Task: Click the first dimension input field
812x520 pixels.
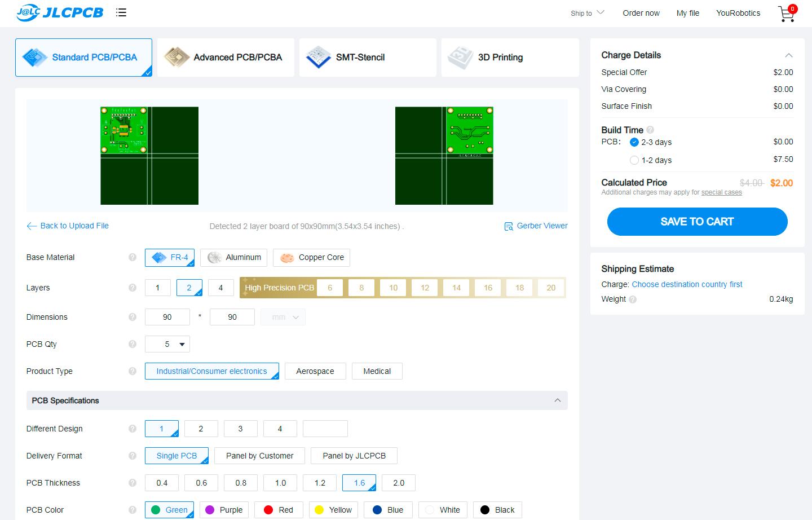Action: 167,317
